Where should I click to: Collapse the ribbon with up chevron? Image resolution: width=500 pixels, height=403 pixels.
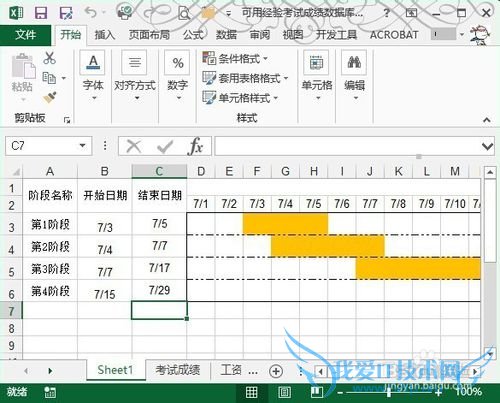(487, 120)
